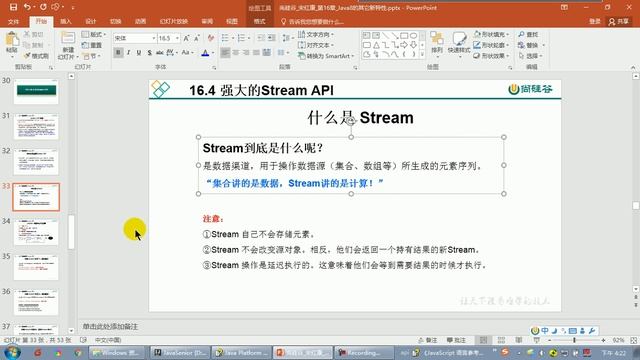Align text left

coord(225,53)
